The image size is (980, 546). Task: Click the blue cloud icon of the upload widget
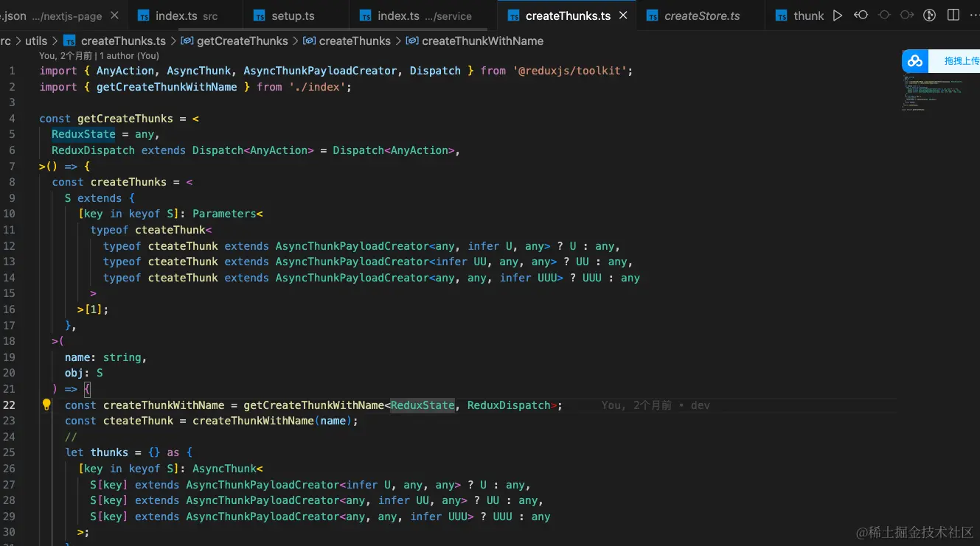(x=915, y=61)
